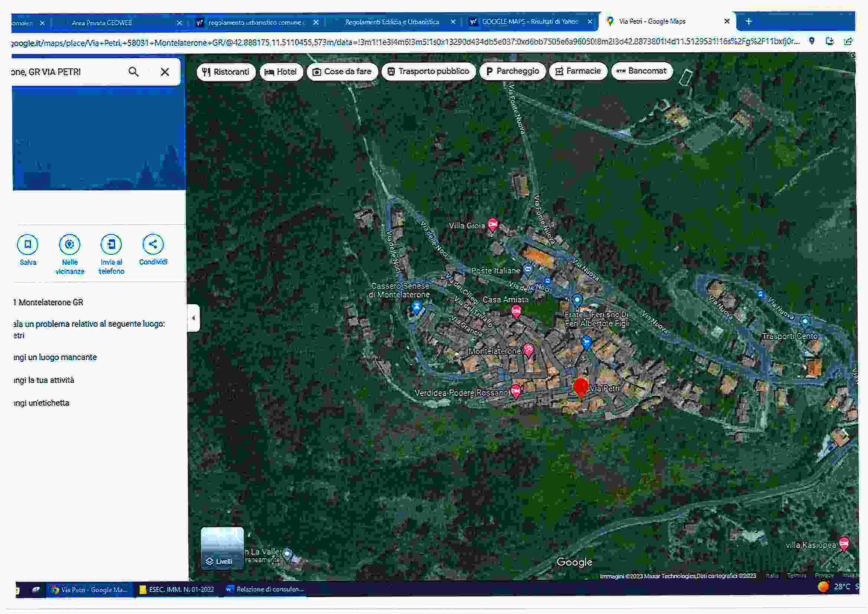Open a new browser tab
The height and width of the screenshot is (614, 868).
pos(749,22)
